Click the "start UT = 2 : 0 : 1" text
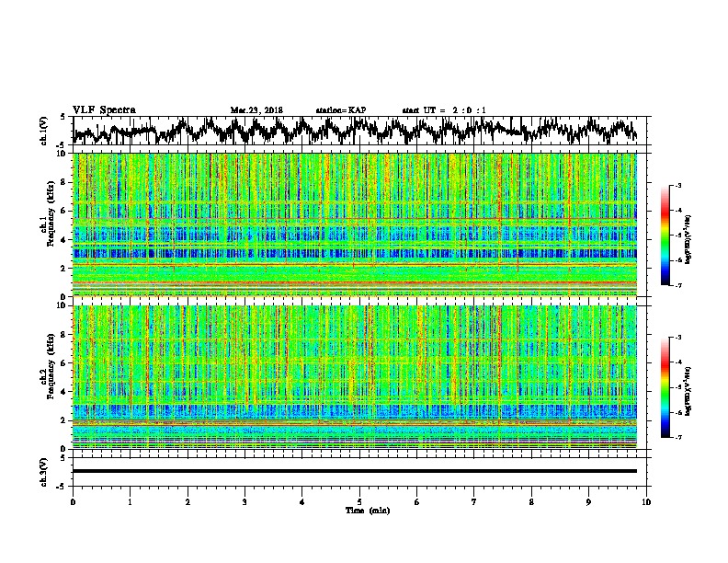The height and width of the screenshot is (563, 728). click(x=444, y=110)
